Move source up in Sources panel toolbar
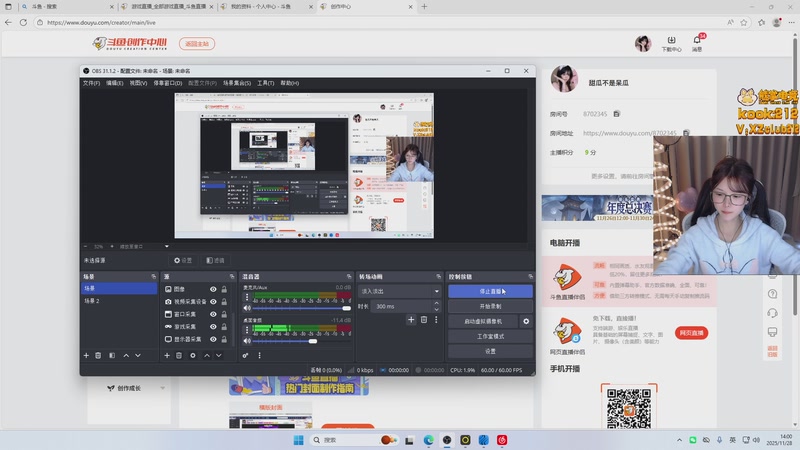 (207, 355)
